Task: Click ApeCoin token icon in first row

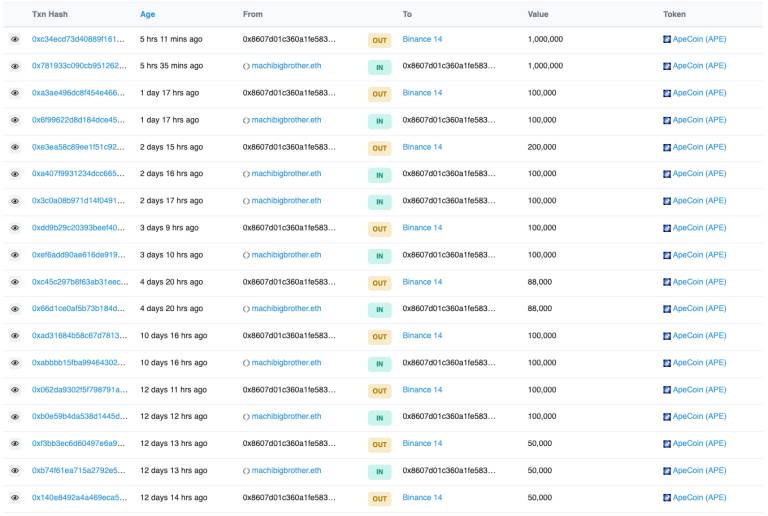Action: point(667,39)
